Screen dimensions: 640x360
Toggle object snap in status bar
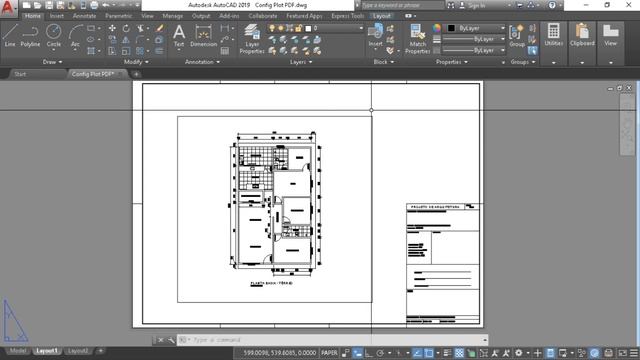click(429, 353)
